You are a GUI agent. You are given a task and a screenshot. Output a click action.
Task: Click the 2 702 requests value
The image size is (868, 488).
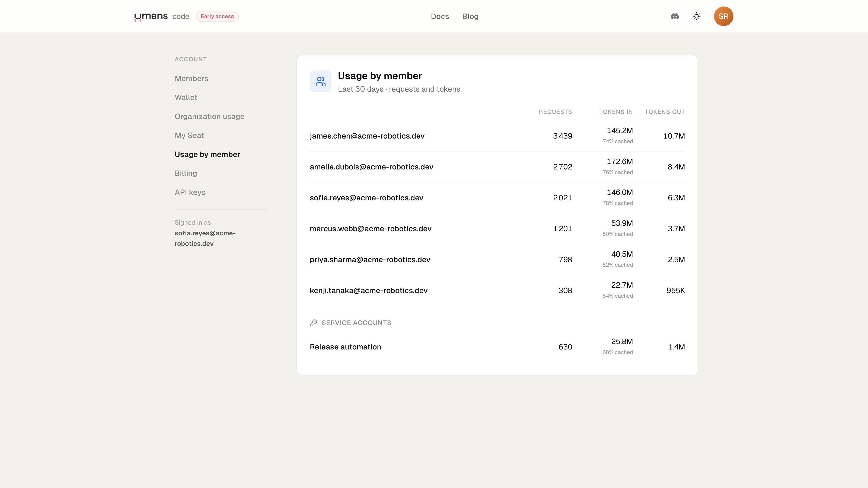pyautogui.click(x=562, y=167)
